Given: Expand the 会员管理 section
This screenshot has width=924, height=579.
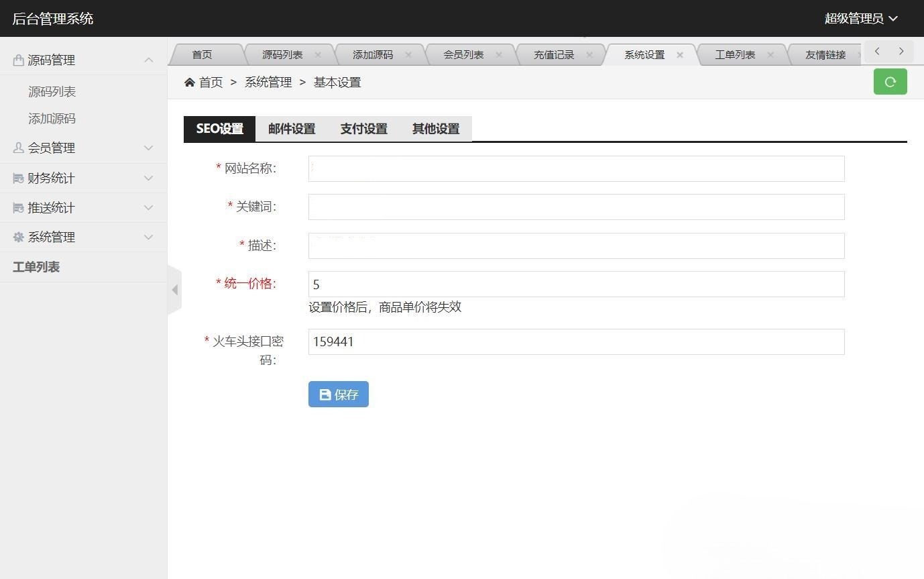Looking at the screenshot, I should [148, 148].
